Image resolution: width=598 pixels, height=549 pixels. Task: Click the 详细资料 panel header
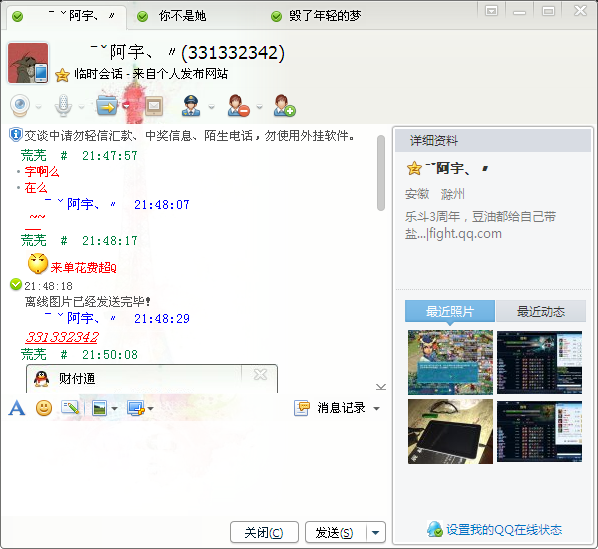493,141
